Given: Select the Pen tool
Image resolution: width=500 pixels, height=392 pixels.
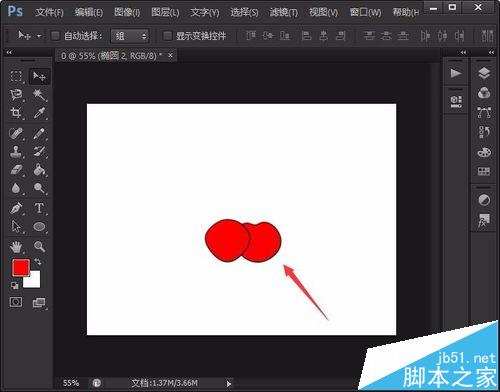Looking at the screenshot, I should click(x=16, y=208).
